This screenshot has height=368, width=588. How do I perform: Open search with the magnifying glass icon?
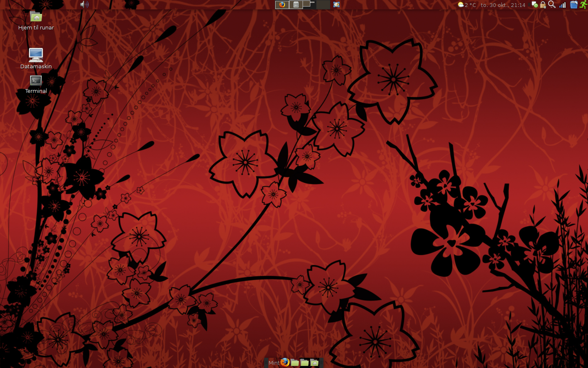tap(552, 4)
